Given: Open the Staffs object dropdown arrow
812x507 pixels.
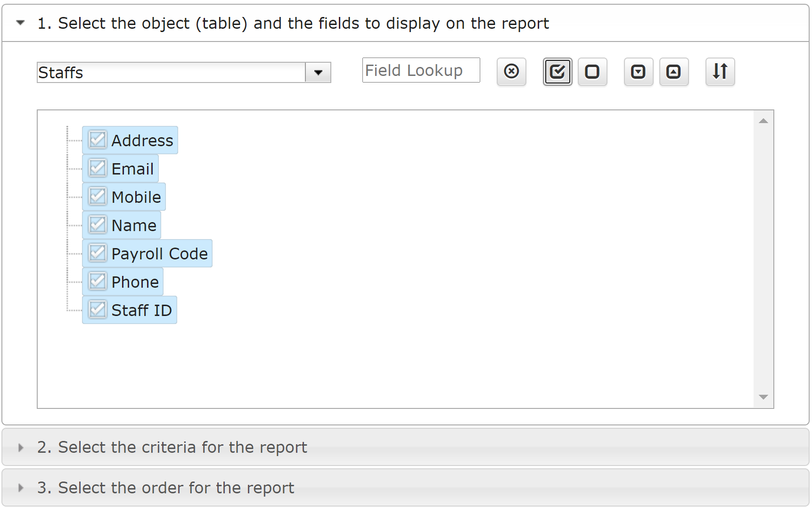Looking at the screenshot, I should tap(318, 73).
